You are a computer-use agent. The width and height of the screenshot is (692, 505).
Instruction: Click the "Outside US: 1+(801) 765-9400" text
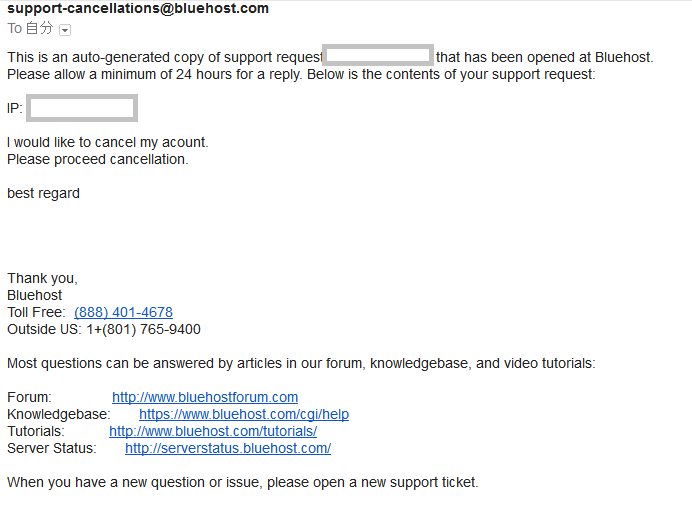click(104, 329)
